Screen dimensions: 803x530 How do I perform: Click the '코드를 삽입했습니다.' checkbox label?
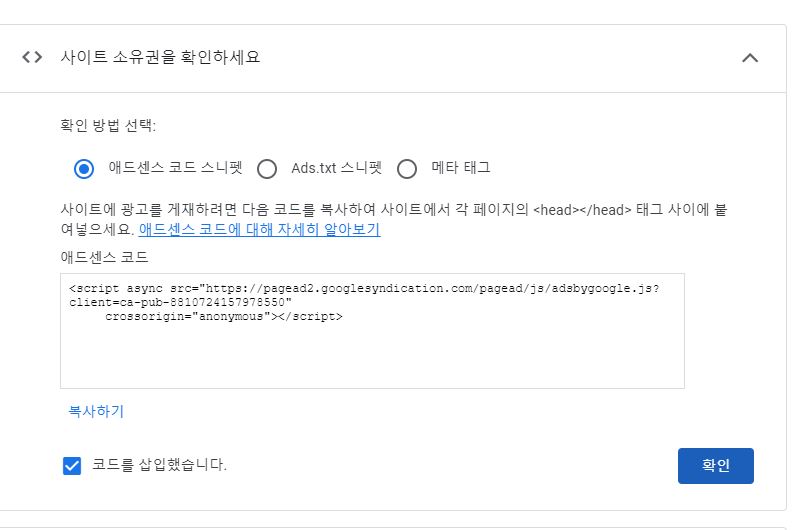coord(159,464)
